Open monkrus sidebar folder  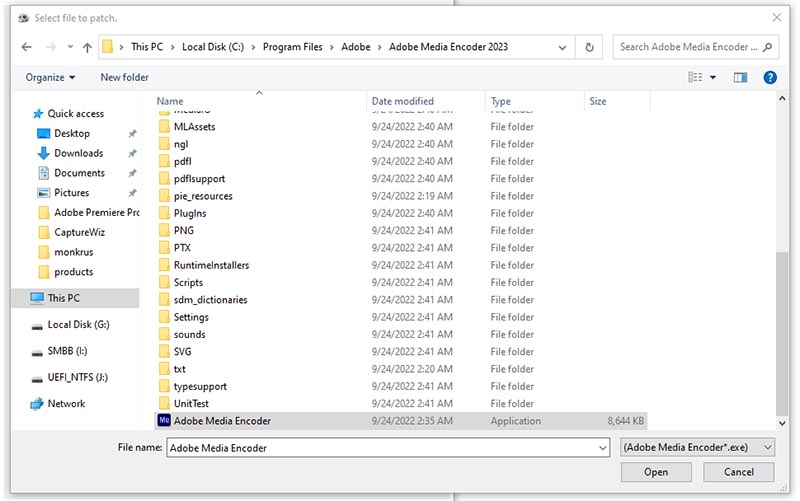[73, 253]
